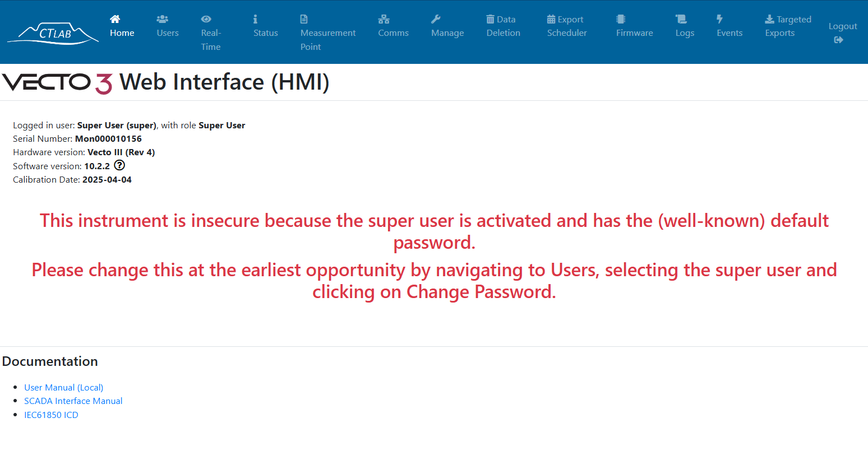Click the Comms network icon
This screenshot has height=460, width=868.
(384, 19)
